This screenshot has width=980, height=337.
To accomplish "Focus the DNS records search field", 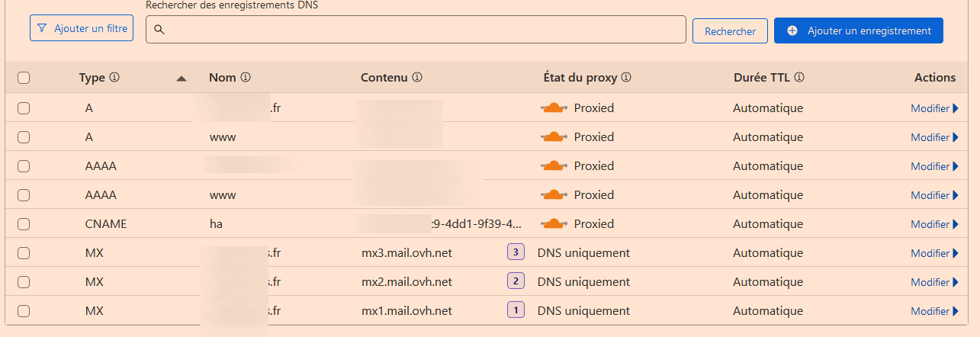I will [x=416, y=30].
